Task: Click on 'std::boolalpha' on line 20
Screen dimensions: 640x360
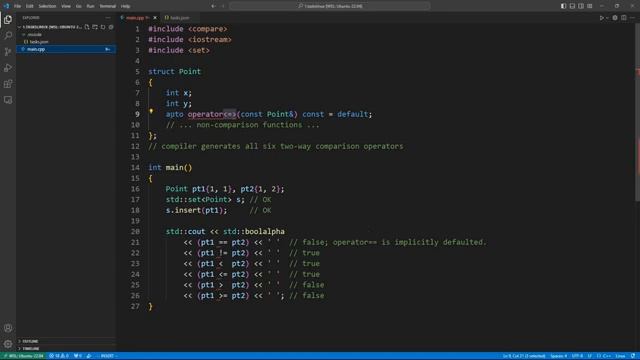Action: tap(253, 231)
